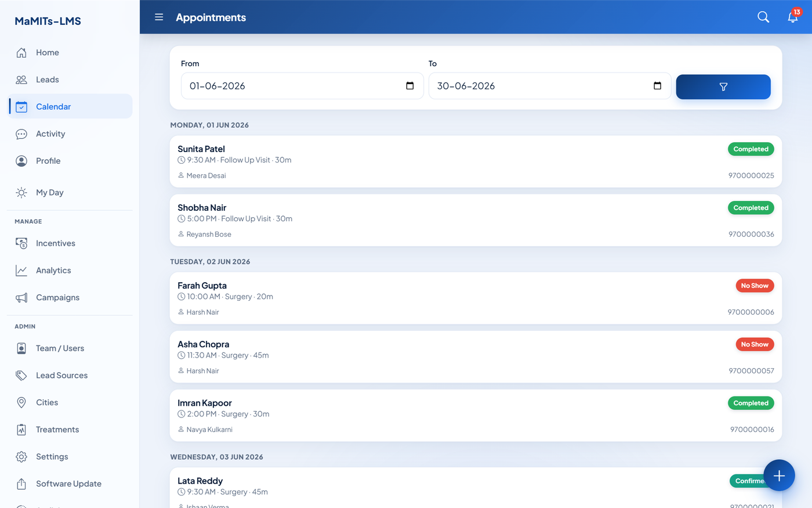Click phone number 9700000016
Image resolution: width=812 pixels, height=508 pixels.
click(x=752, y=430)
